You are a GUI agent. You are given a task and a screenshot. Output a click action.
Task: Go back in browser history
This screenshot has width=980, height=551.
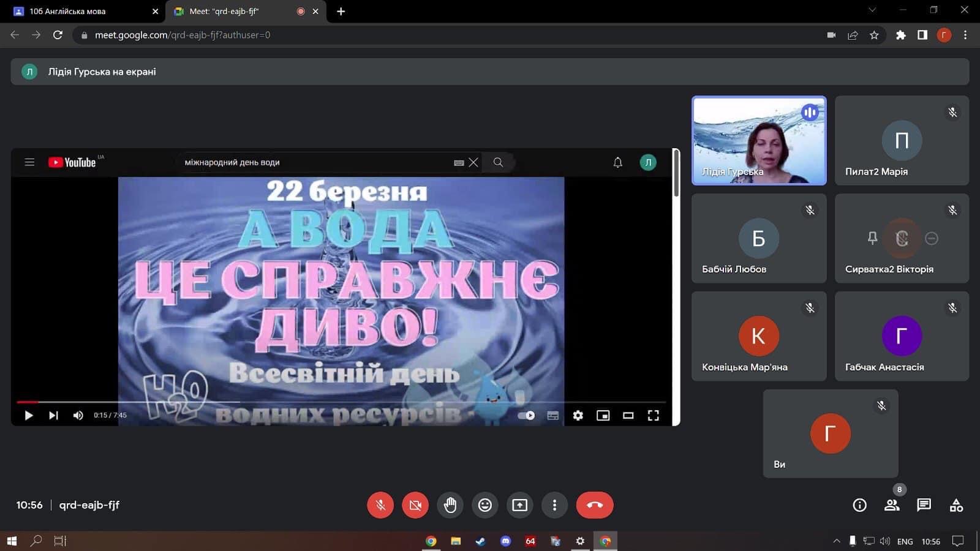click(x=15, y=35)
